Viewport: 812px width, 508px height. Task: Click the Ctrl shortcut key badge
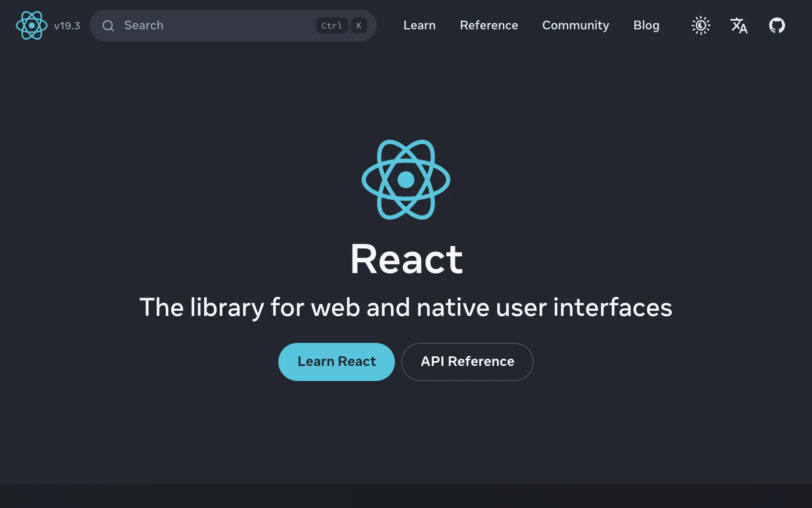332,26
